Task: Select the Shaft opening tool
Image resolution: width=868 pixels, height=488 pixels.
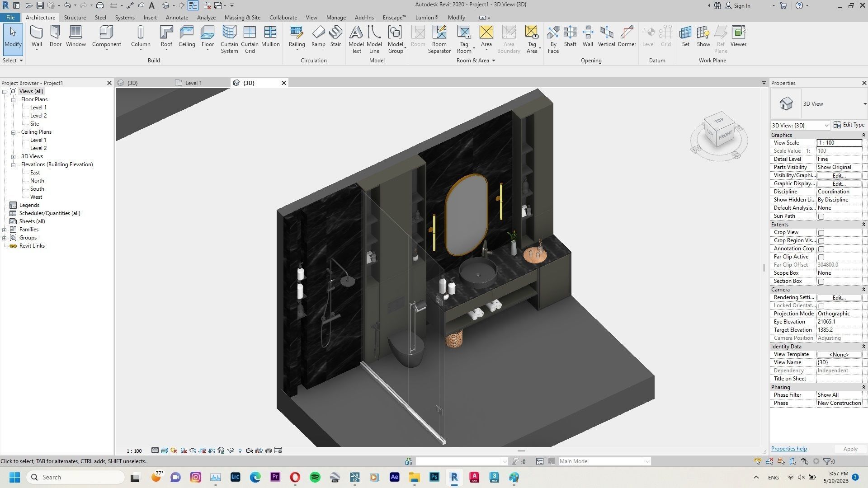Action: (x=570, y=37)
